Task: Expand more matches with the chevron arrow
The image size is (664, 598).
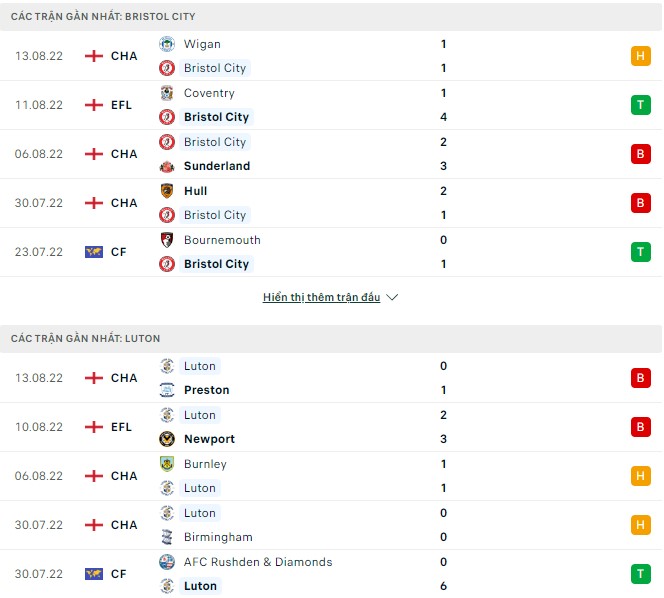Action: [x=392, y=298]
